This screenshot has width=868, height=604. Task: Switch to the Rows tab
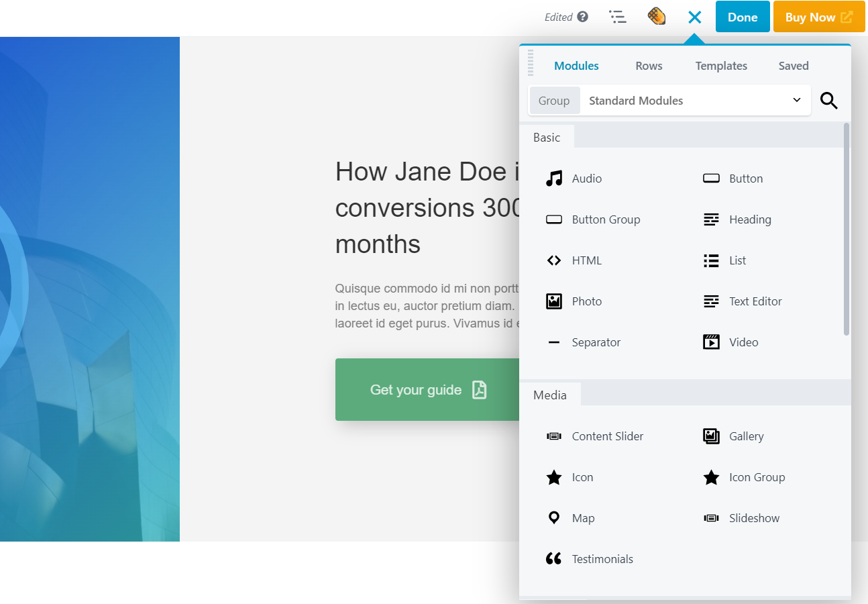click(x=649, y=66)
